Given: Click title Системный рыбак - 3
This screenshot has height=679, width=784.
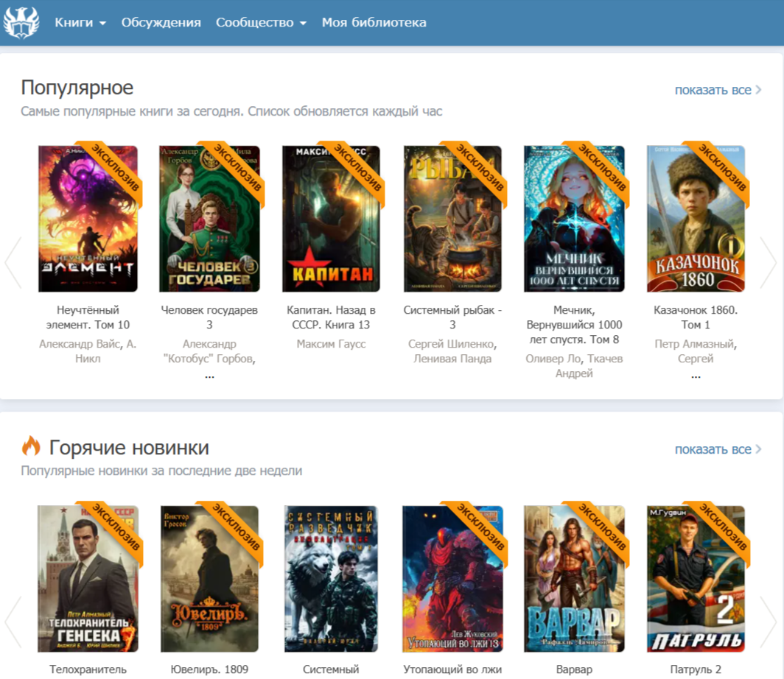Looking at the screenshot, I should click(452, 317).
